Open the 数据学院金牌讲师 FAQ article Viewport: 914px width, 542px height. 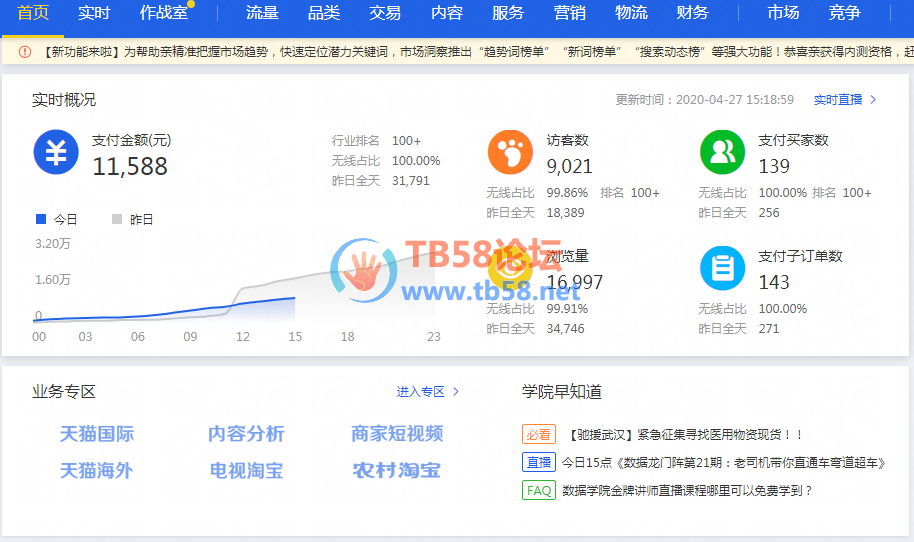(687, 490)
